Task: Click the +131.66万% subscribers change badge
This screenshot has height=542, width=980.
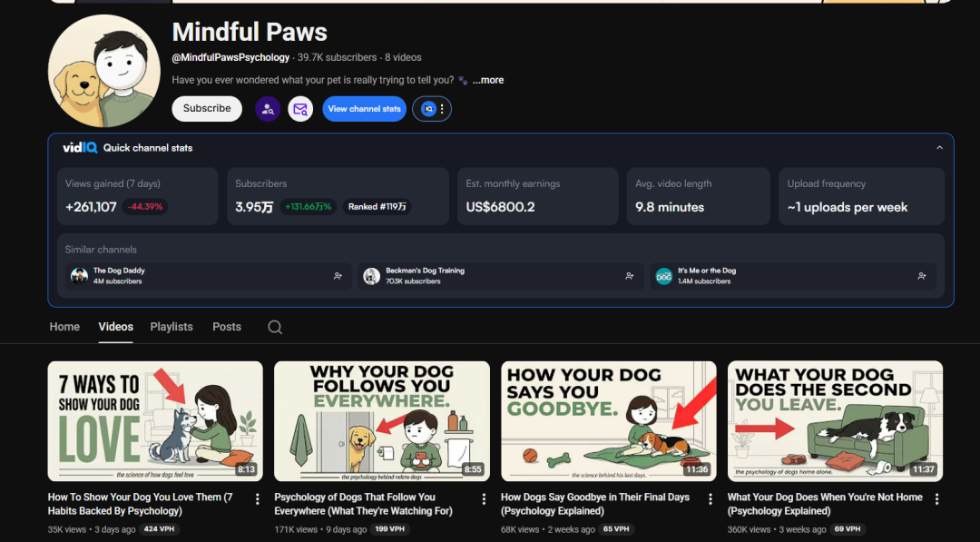Action: click(x=309, y=207)
